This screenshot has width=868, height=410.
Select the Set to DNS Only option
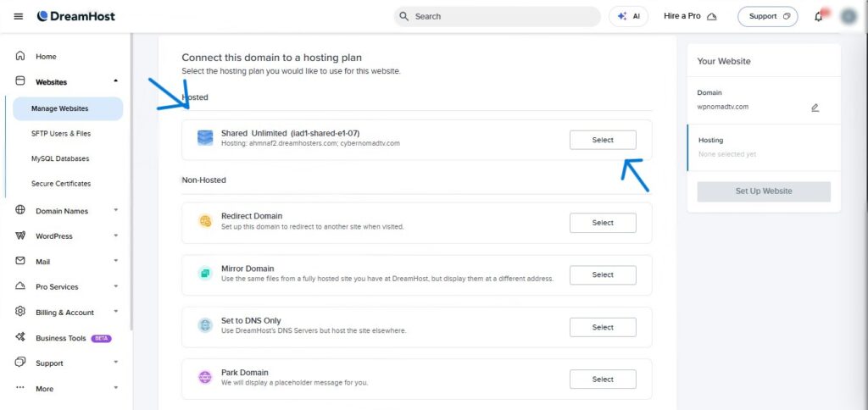tap(603, 327)
